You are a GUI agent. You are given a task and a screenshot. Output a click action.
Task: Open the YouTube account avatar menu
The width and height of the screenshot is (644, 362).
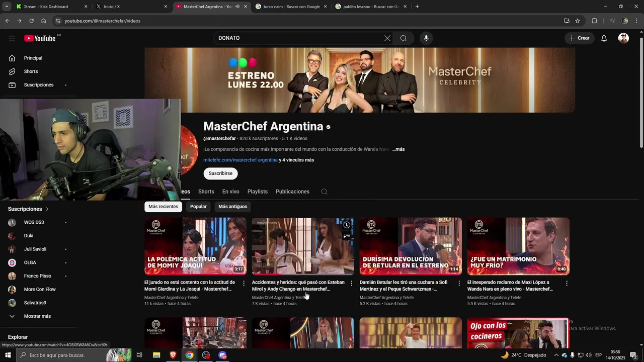tap(623, 38)
